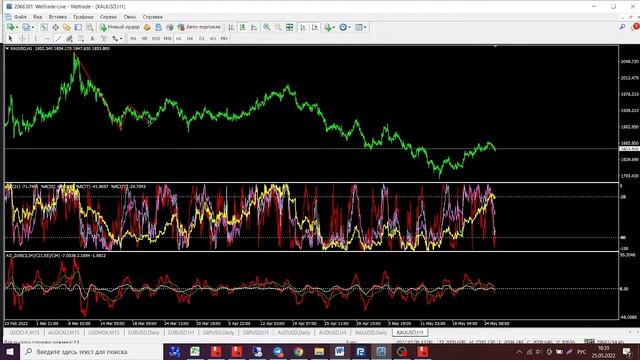This screenshot has width=640, height=360.
Task: Switch to the EURUSD,Daily chart tab
Action: pyautogui.click(x=144, y=333)
